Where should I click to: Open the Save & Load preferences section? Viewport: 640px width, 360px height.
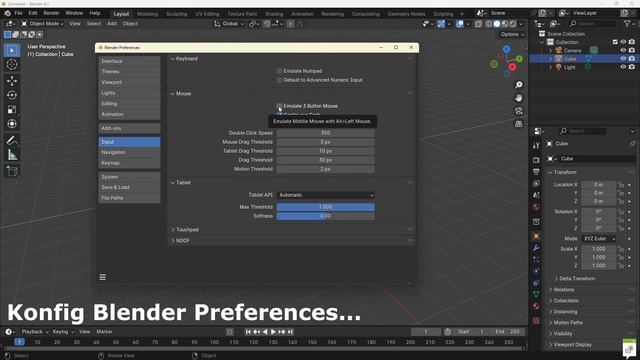(x=129, y=187)
